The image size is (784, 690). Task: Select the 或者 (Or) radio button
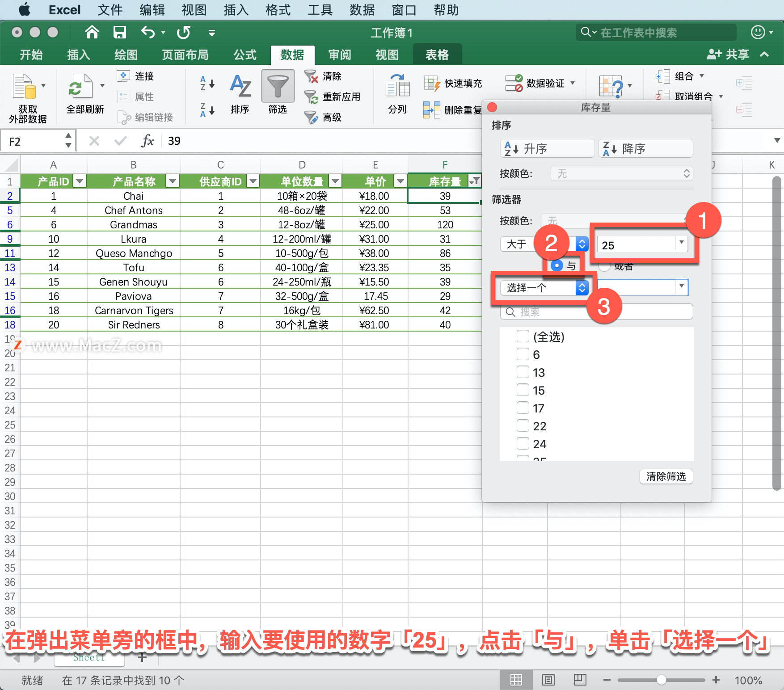coord(604,266)
